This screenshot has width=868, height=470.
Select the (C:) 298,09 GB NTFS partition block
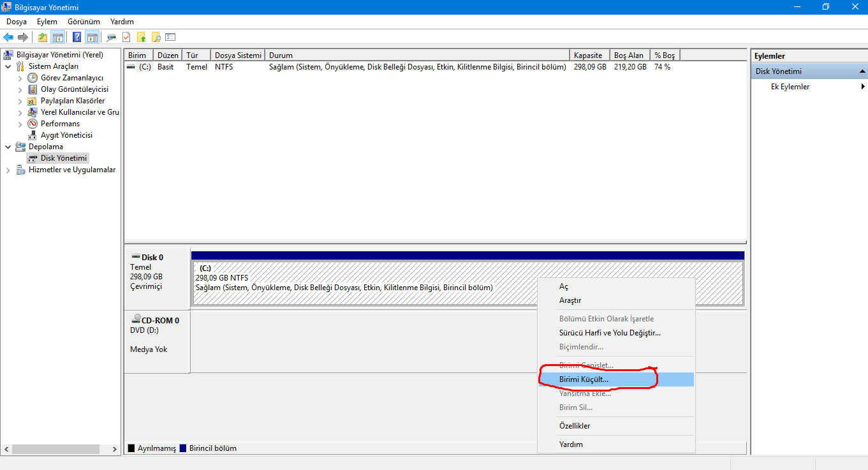click(x=468, y=283)
